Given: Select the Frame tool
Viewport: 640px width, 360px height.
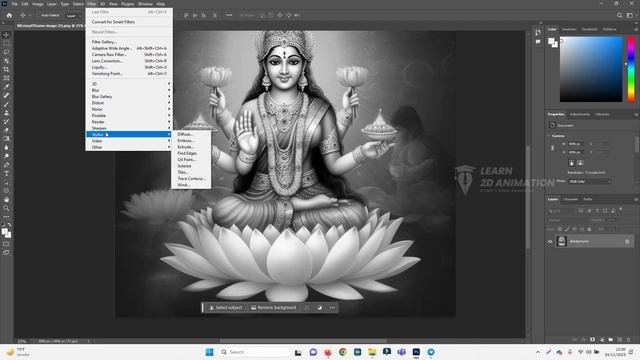Looking at the screenshot, I should pos(6,78).
